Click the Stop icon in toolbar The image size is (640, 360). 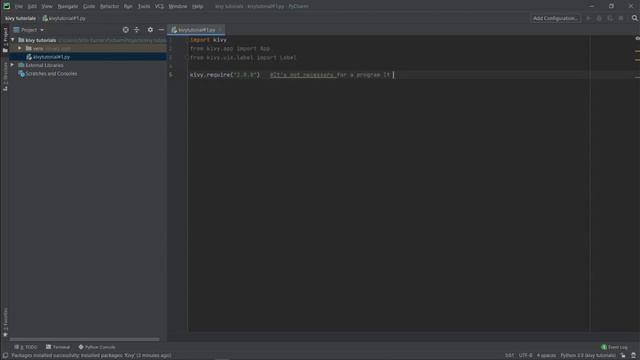click(621, 18)
